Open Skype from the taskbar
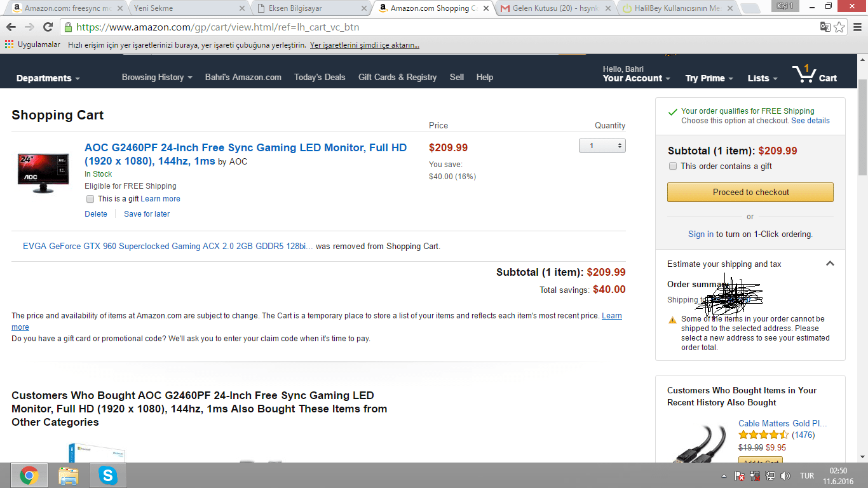868x488 pixels. (108, 475)
